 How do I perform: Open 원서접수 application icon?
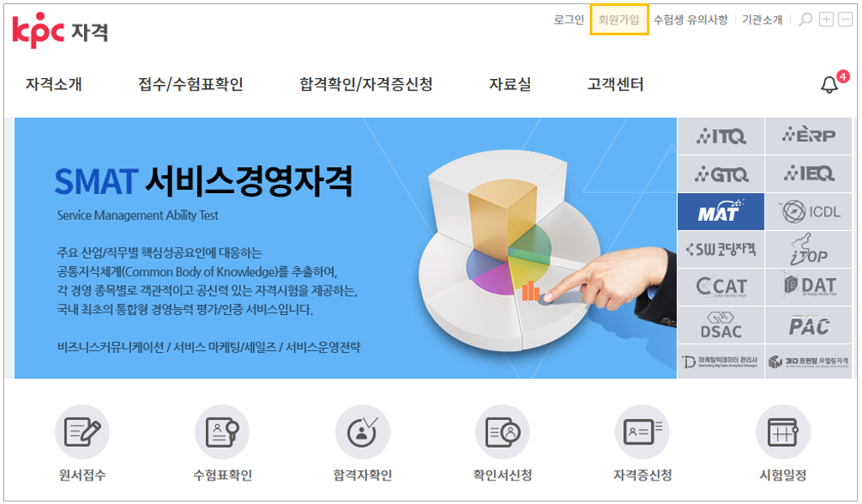point(81,432)
